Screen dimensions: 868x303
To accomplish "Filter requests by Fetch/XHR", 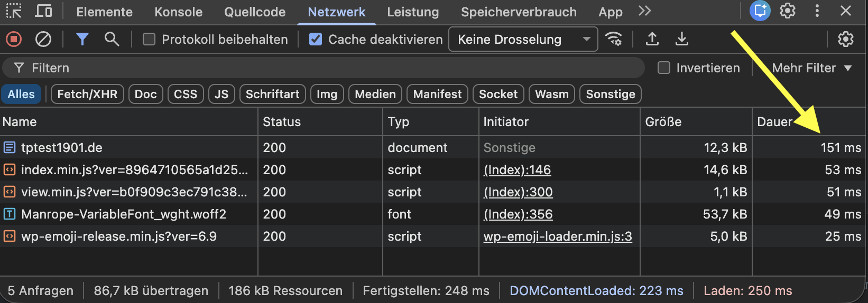I will click(87, 94).
